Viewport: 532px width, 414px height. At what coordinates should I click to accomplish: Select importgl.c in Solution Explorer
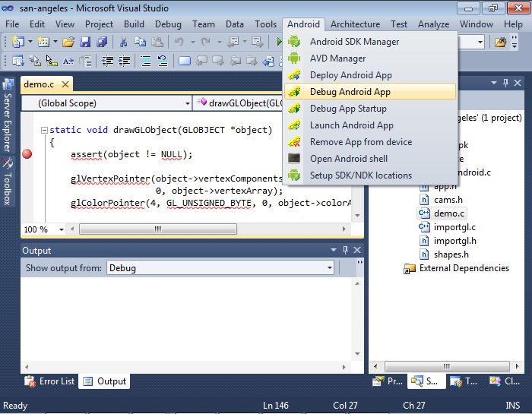(447, 227)
